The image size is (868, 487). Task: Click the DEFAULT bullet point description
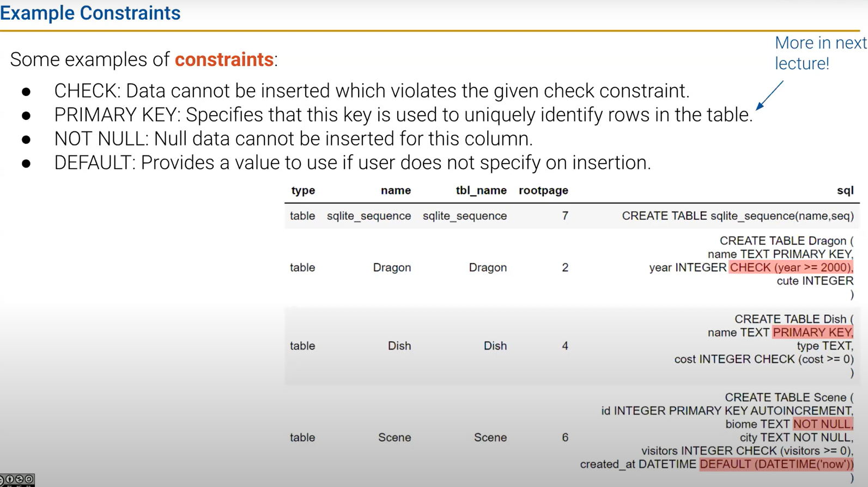352,163
